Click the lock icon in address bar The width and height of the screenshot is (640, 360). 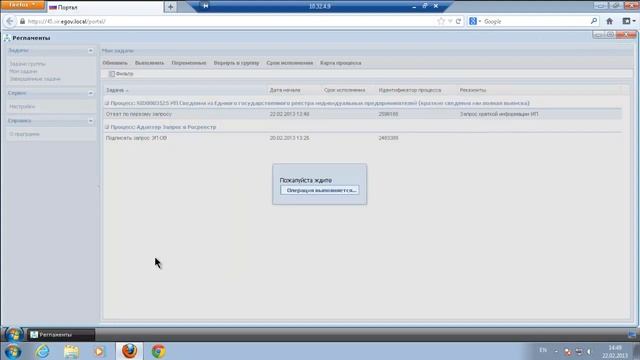(22, 21)
